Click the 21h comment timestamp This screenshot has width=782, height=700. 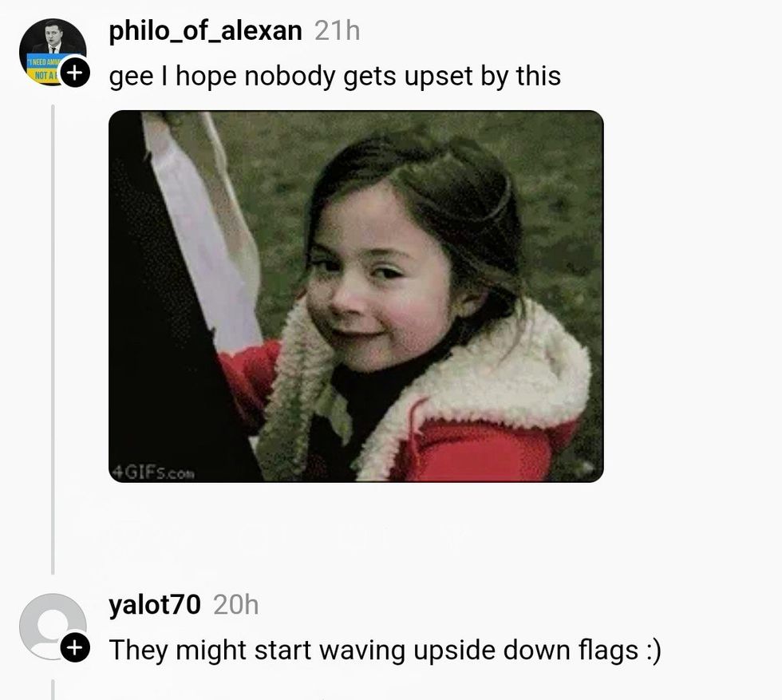coord(337,31)
